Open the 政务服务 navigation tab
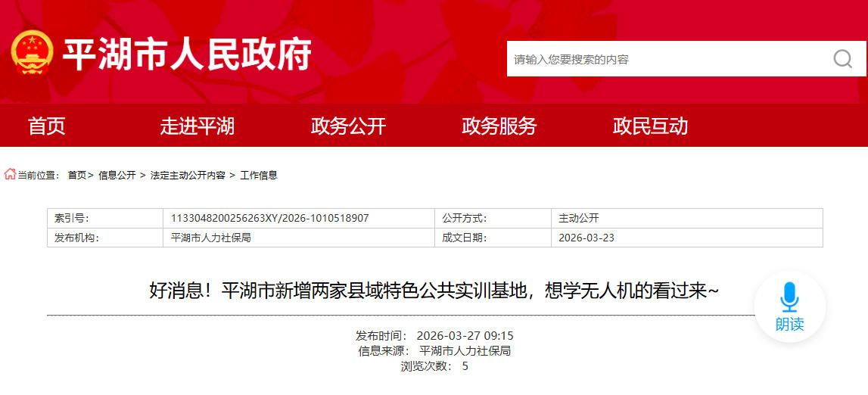The width and height of the screenshot is (868, 395). point(499,126)
